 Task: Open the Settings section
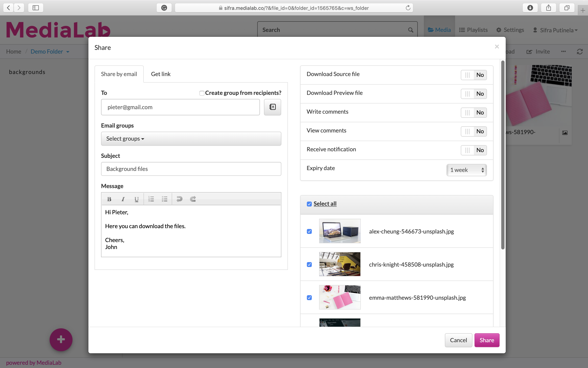pyautogui.click(x=510, y=30)
